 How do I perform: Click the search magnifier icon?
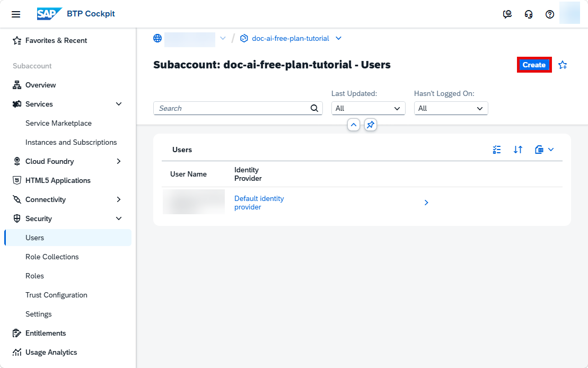(314, 108)
